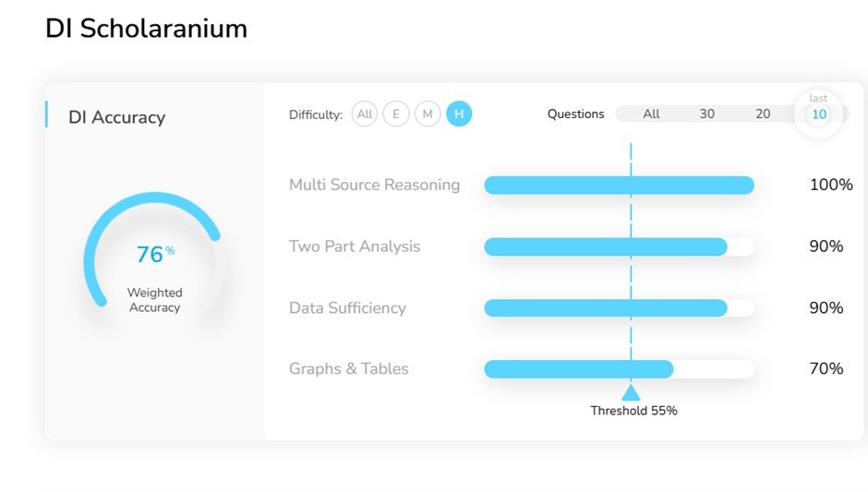Click the DI Accuracy panel heading

[116, 117]
